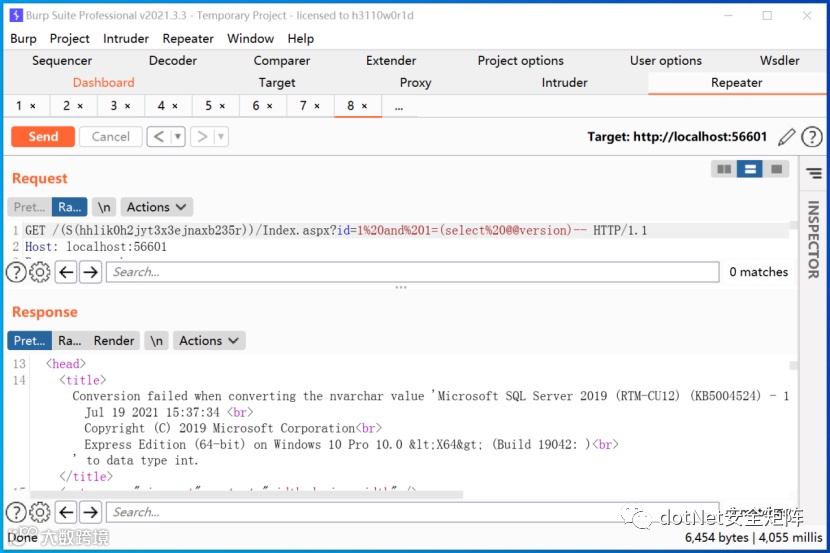Open the Burp menu

coord(23,39)
